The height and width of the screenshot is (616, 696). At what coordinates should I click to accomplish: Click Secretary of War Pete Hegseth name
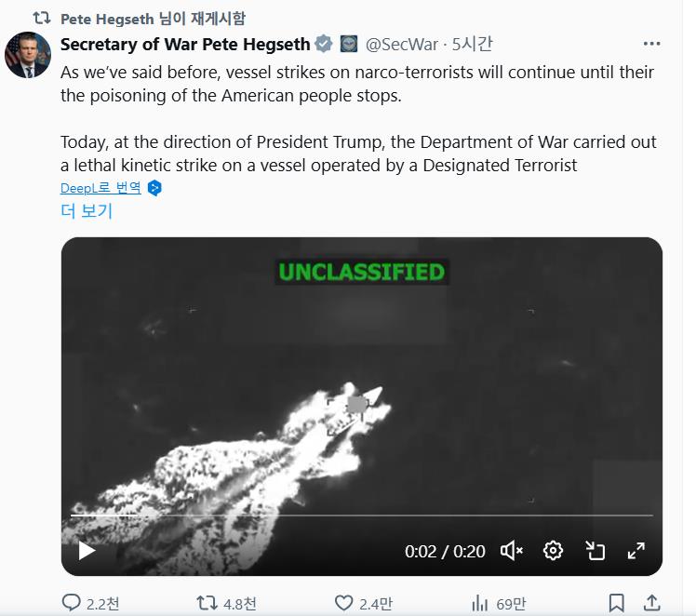click(184, 44)
